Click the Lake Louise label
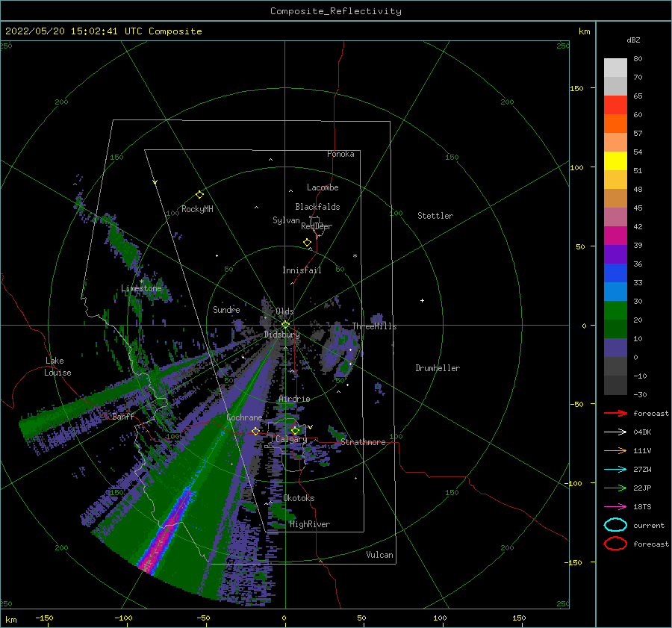This screenshot has height=628, width=672. 57,367
